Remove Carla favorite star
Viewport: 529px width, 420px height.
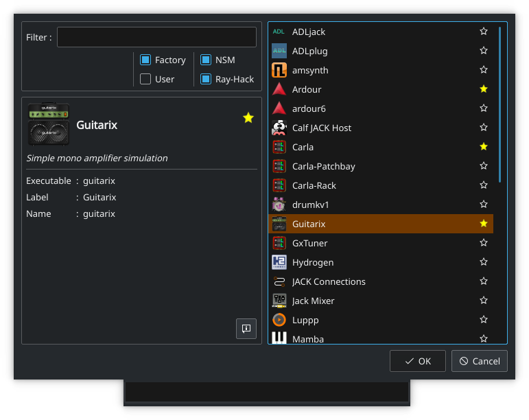[484, 147]
